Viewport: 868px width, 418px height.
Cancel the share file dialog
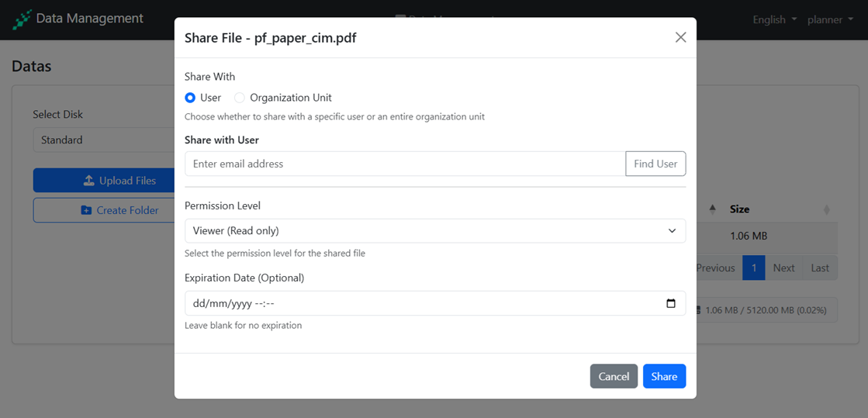coord(614,376)
